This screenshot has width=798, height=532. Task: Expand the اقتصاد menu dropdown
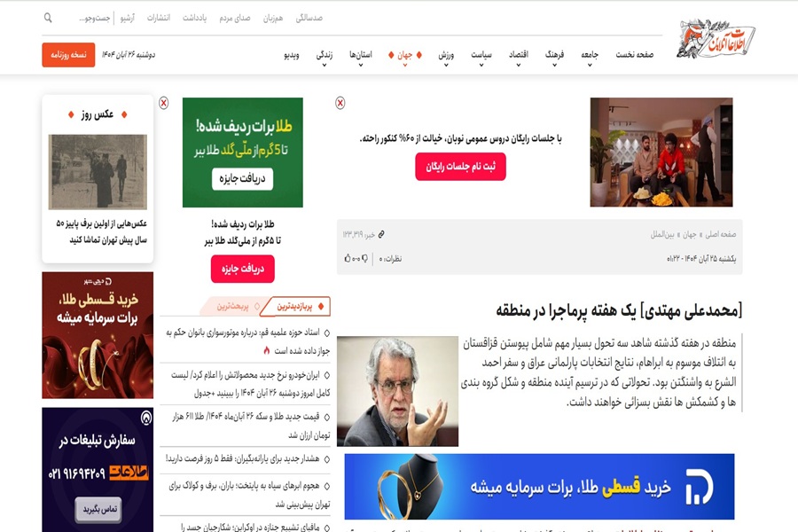519,58
